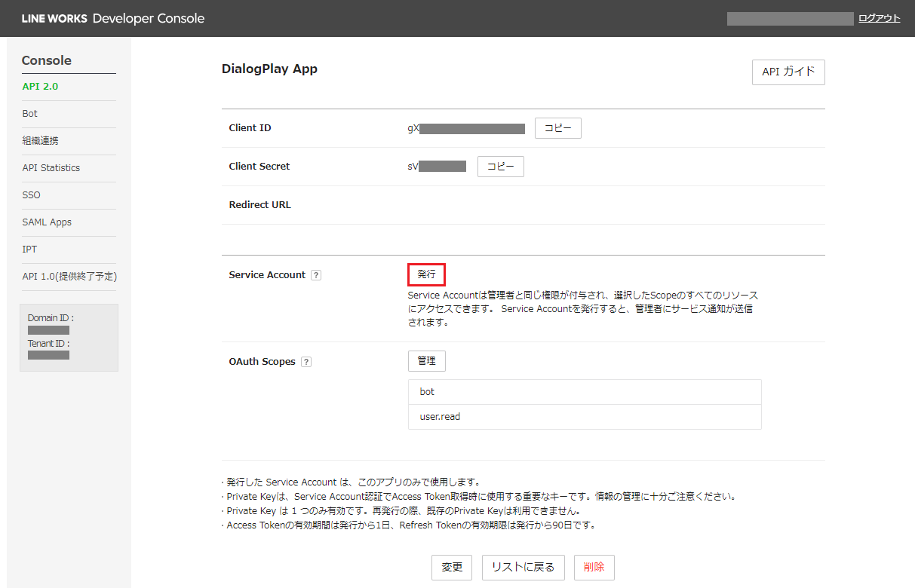Copy the Client ID with コピー

pos(558,128)
